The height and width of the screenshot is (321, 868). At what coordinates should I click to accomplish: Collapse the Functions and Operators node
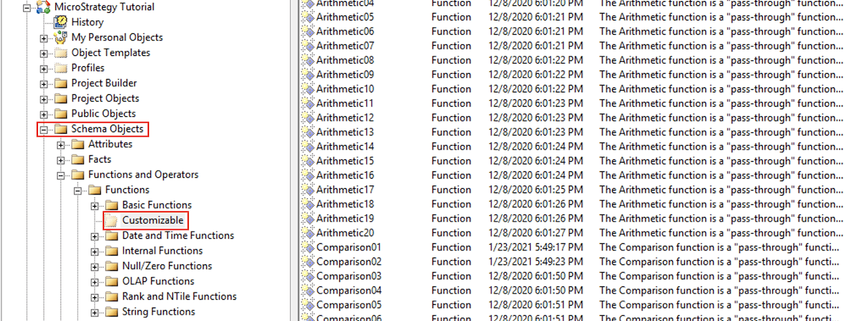tap(61, 175)
